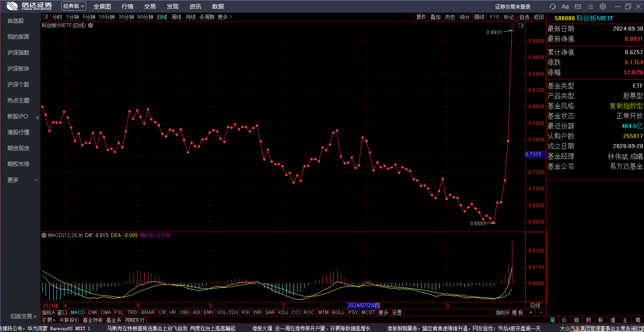Click 旧版交易 link in sidebar
Image resolution: width=644 pixels, height=332 pixels.
(x=23, y=316)
